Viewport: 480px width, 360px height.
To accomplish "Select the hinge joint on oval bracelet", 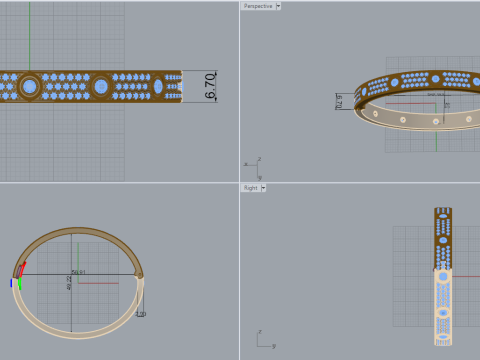I will click(139, 275).
